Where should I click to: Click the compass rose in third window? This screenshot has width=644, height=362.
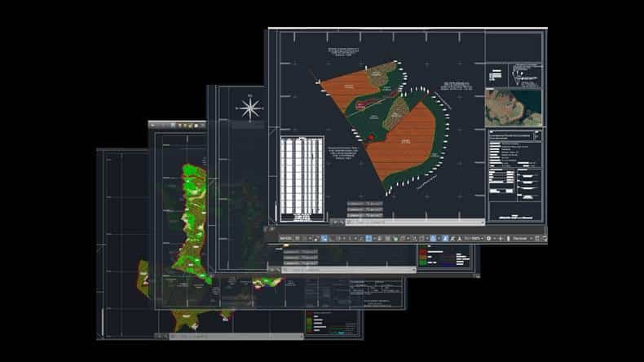(x=250, y=108)
